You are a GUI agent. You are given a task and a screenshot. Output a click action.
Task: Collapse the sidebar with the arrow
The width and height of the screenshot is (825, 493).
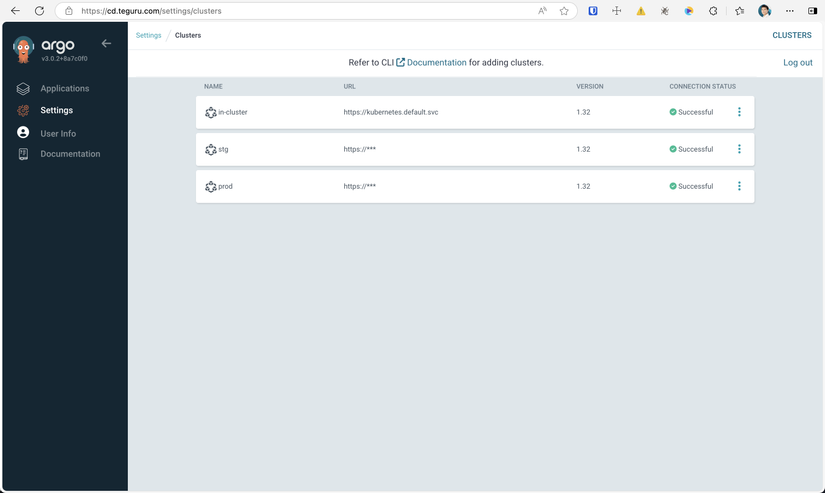pos(106,44)
